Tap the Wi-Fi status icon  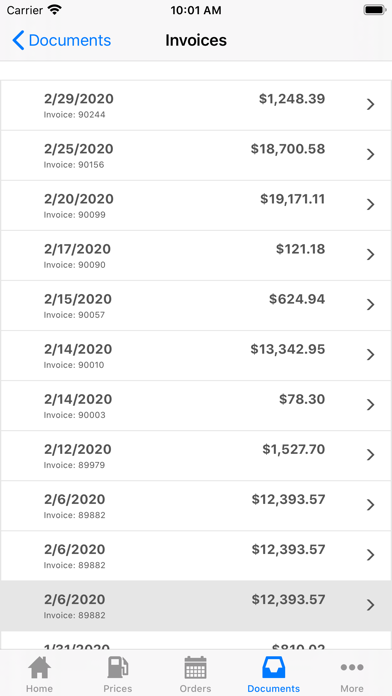pyautogui.click(x=55, y=10)
